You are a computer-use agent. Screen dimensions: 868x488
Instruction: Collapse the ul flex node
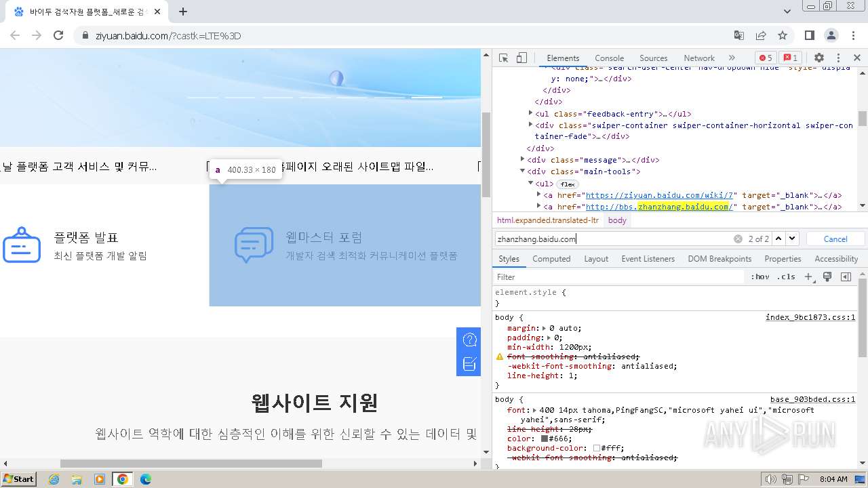531,183
